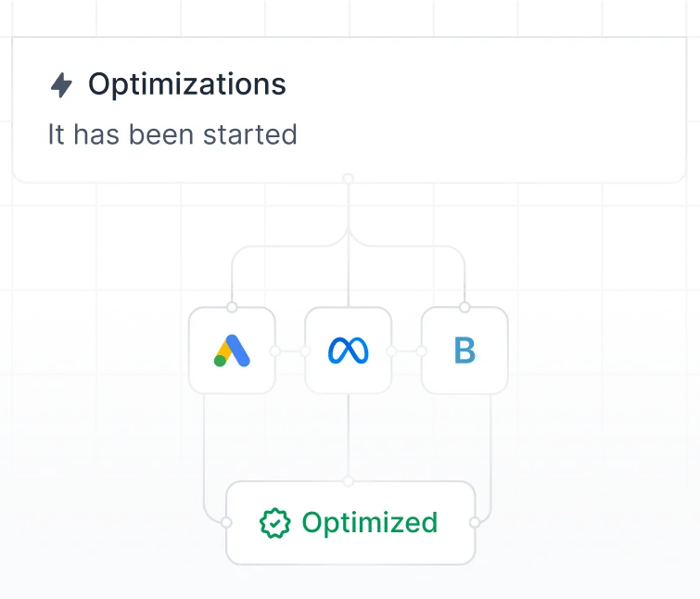The image size is (700, 599).
Task: Click the left edge connector dot of the Meta node
Action: pos(305,351)
